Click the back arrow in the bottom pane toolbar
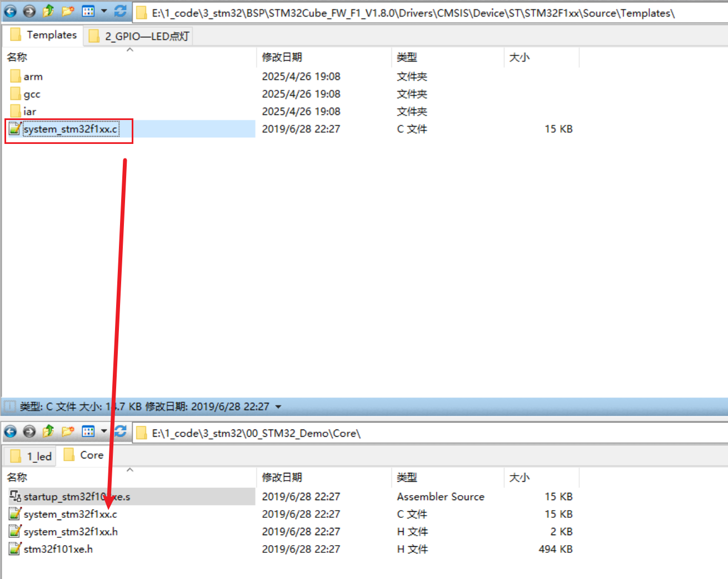728x579 pixels. (x=11, y=432)
